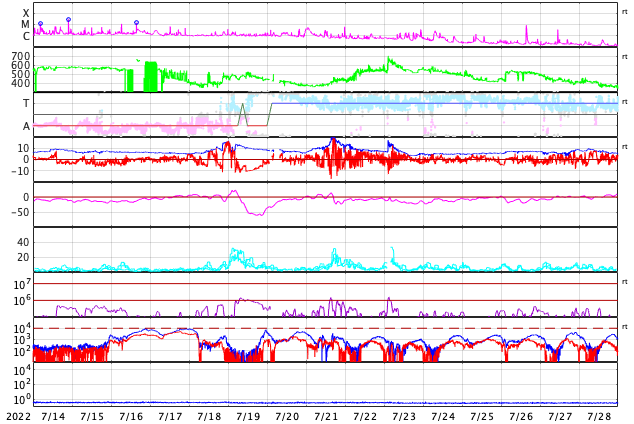Click the '7/19' date label
This screenshot has width=634, height=424.
tap(248, 416)
